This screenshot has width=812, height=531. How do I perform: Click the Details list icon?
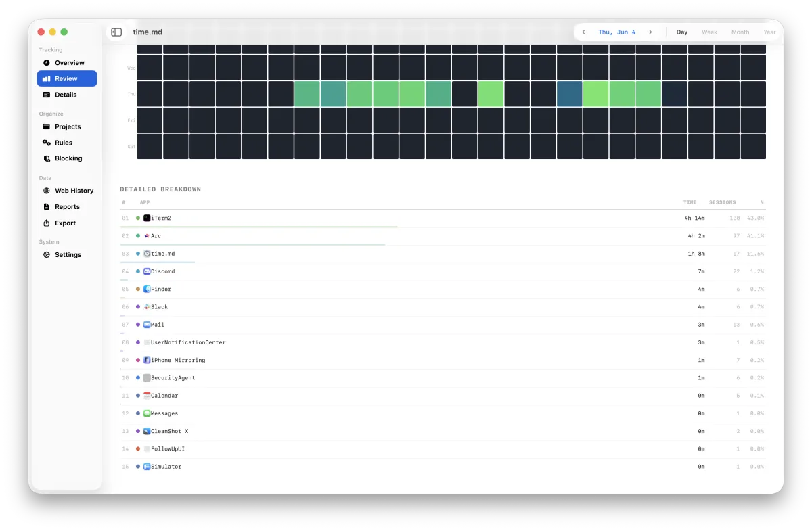point(47,95)
